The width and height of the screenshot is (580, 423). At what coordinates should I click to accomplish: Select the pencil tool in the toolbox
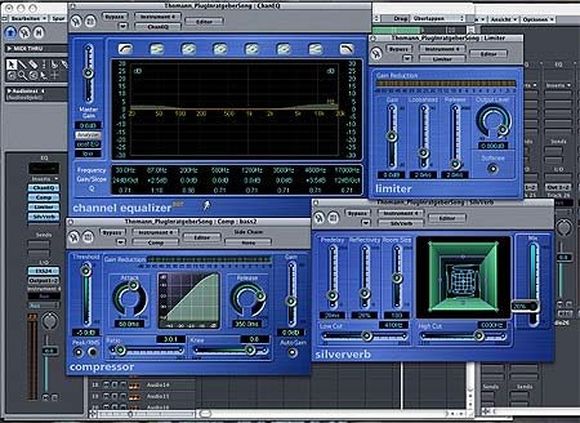point(22,64)
